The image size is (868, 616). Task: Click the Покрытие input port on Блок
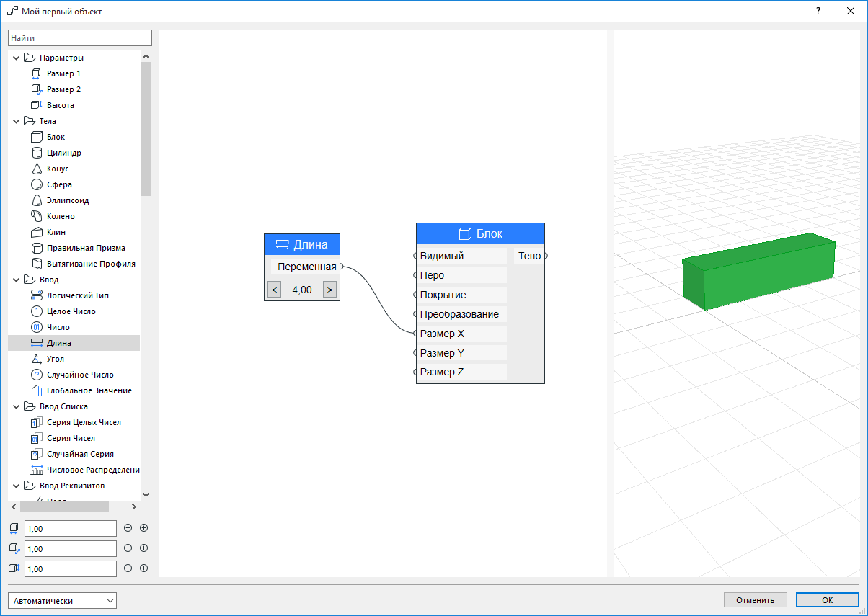pos(416,295)
